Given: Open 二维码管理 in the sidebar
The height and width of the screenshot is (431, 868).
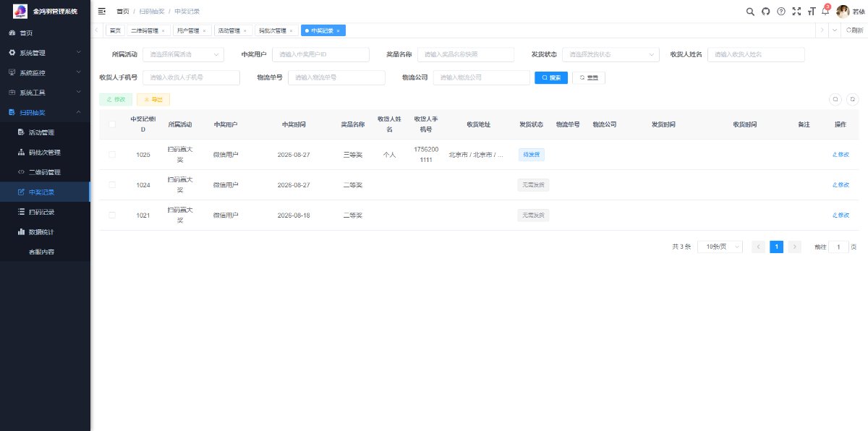Looking at the screenshot, I should (45, 172).
